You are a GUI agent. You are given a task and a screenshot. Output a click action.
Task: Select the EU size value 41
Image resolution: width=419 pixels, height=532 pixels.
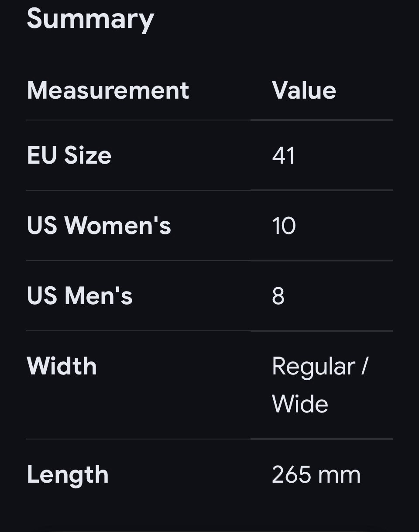tap(284, 155)
